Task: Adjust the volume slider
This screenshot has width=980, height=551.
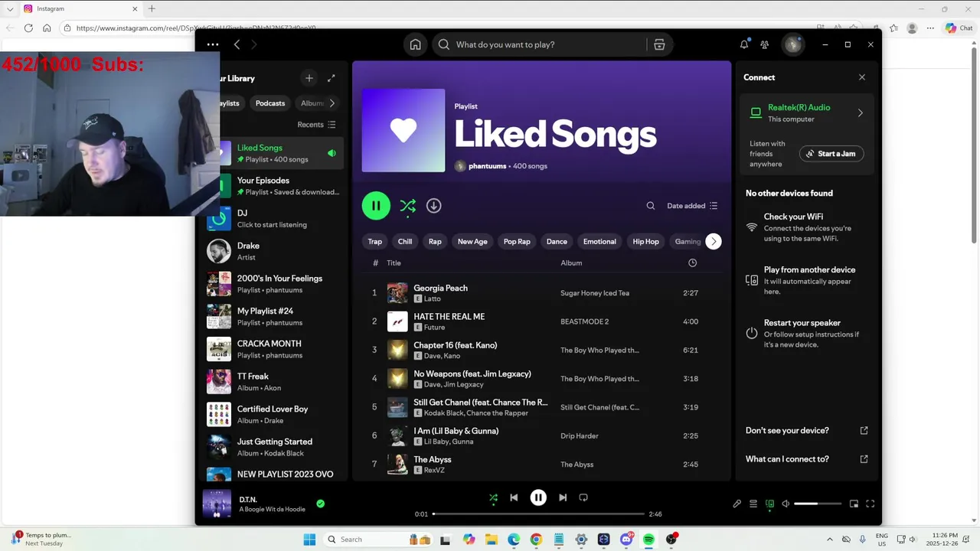Action: click(817, 504)
